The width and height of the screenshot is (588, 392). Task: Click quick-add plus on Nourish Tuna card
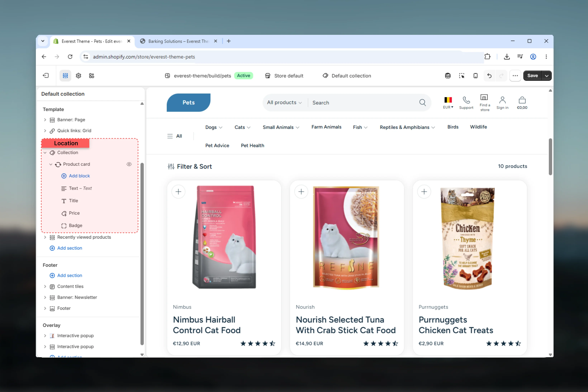[x=301, y=192]
